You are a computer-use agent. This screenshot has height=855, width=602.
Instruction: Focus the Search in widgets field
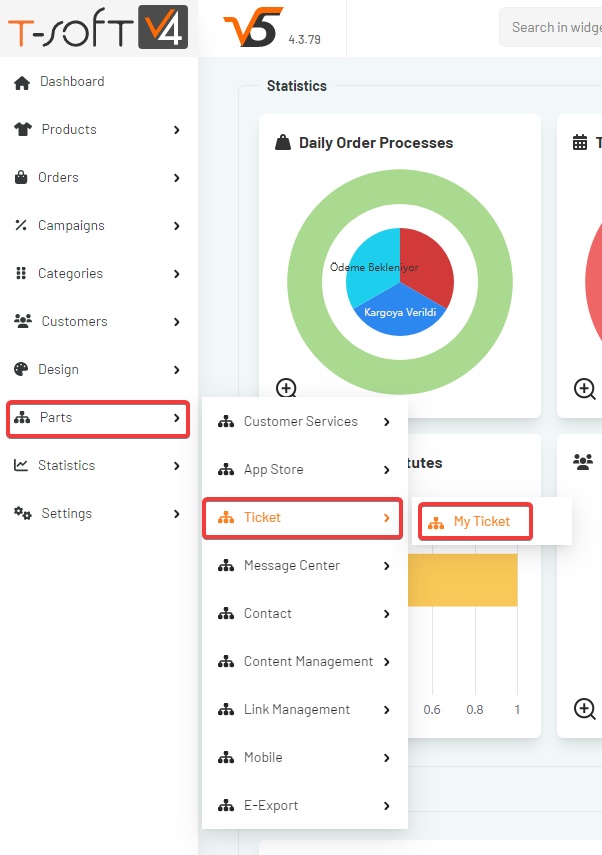coord(554,28)
